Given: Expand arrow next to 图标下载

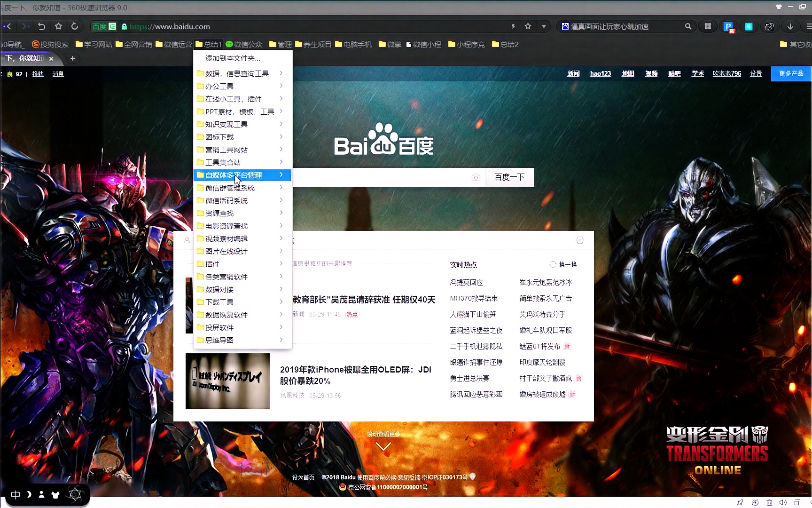Looking at the screenshot, I should tap(281, 136).
